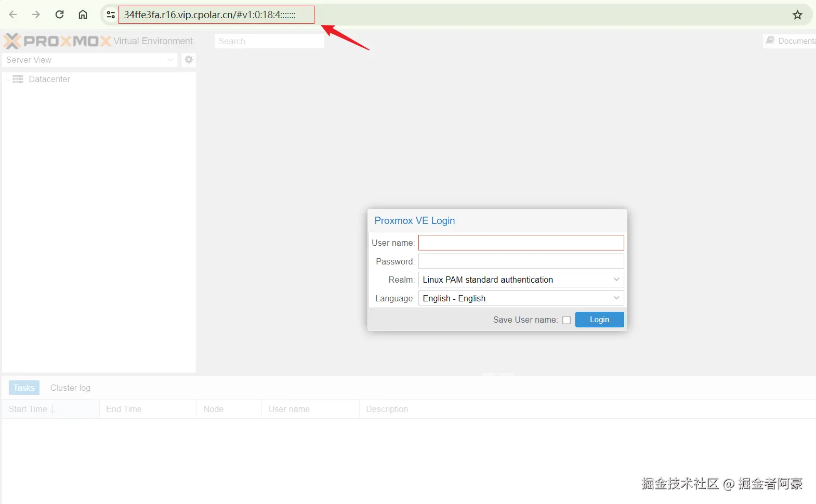
Task: Open the Documentation button
Action: point(790,41)
